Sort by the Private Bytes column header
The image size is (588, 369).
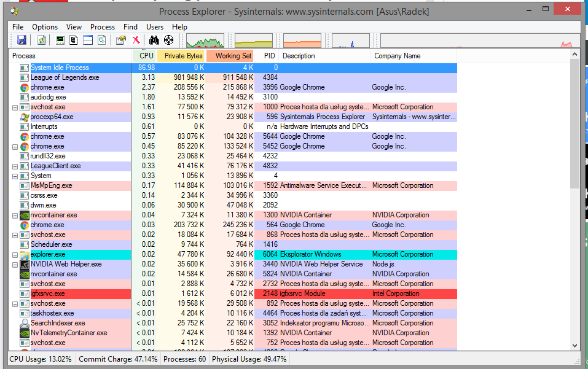[x=181, y=56]
